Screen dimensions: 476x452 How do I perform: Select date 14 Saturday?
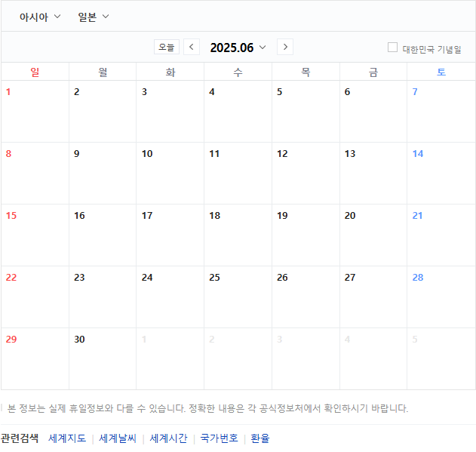418,154
